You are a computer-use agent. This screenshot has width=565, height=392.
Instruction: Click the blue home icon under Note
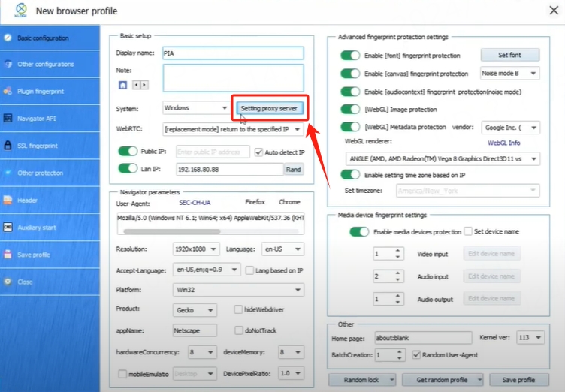pyautogui.click(x=122, y=85)
